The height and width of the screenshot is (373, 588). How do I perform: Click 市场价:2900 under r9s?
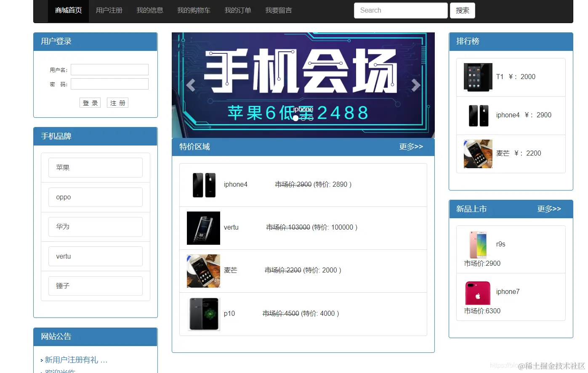(482, 263)
